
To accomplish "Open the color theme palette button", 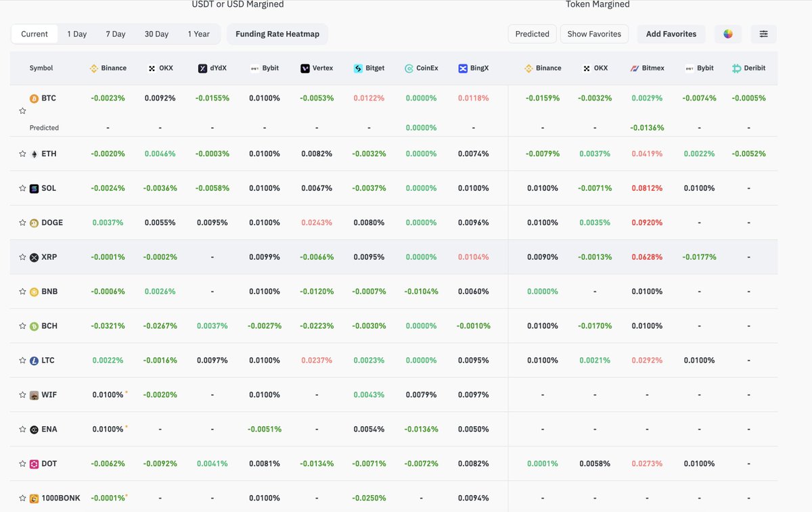I will 728,34.
